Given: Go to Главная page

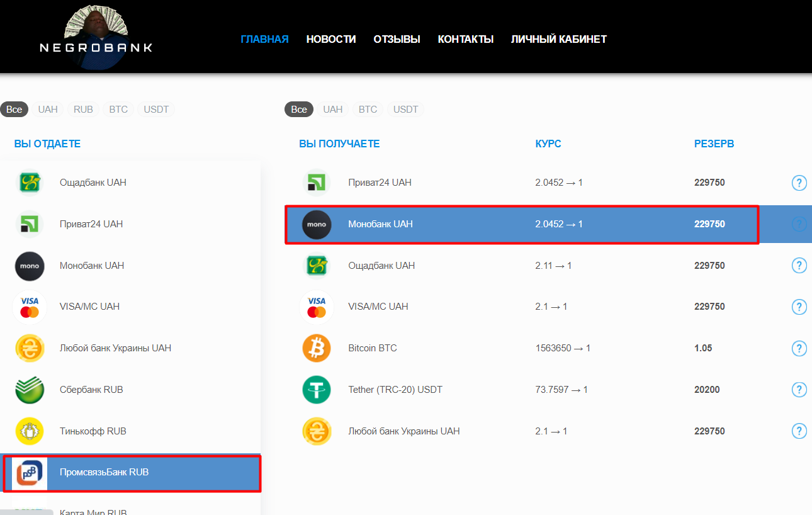Looking at the screenshot, I should pos(265,39).
